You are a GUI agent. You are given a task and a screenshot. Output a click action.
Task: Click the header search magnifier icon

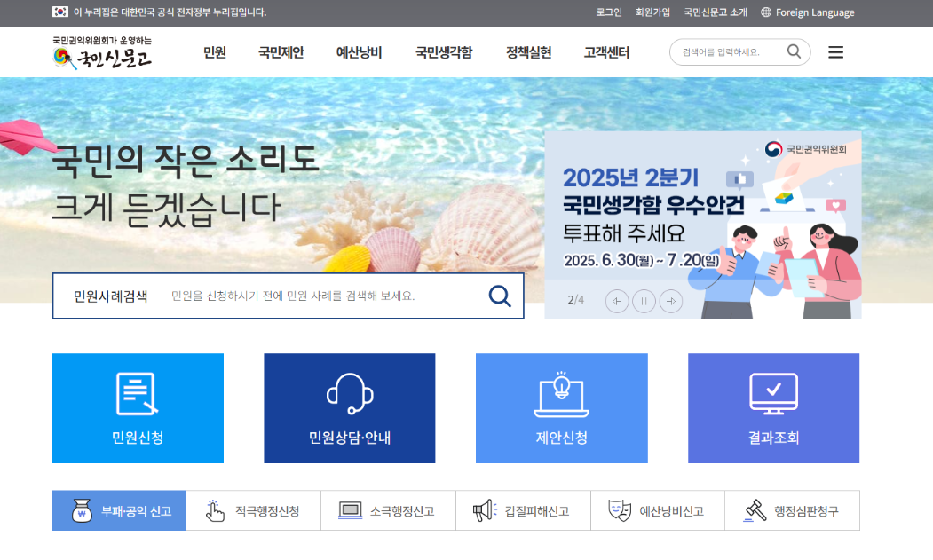click(794, 51)
